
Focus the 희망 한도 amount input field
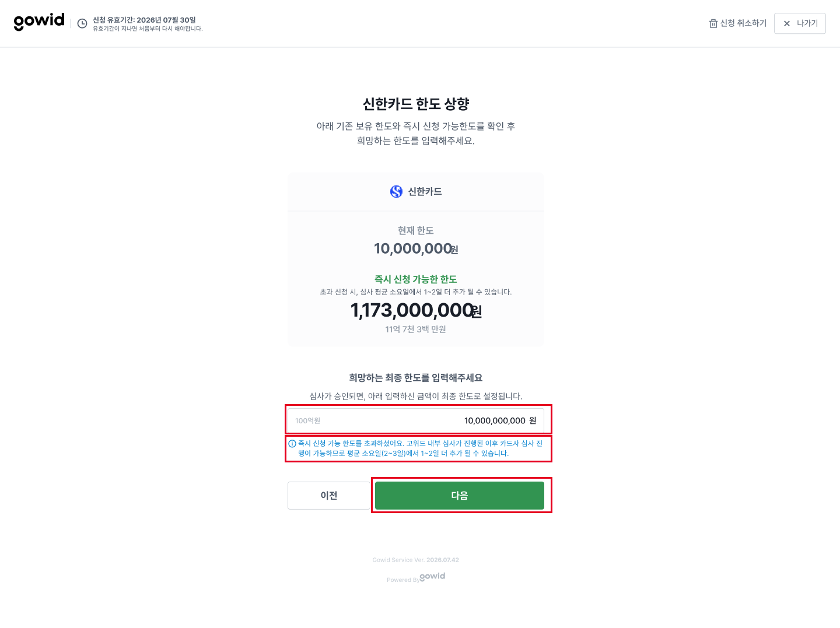[416, 420]
